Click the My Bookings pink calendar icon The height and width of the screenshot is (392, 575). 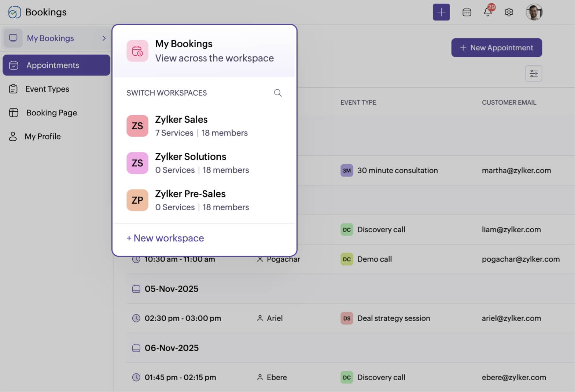coord(137,51)
